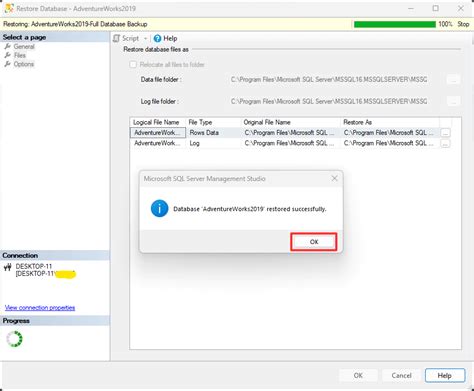Image resolution: width=474 pixels, height=391 pixels.
Task: Close the Microsoft SQL Server Management Studio message box
Action: click(x=334, y=179)
